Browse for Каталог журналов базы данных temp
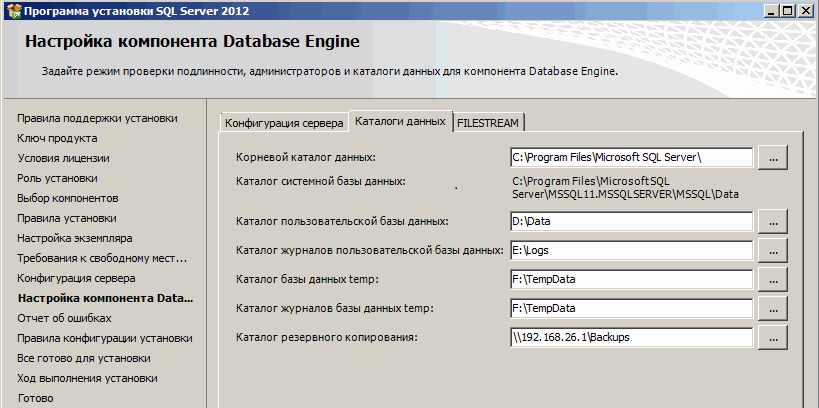Screen dimensions: 819x408 [773, 309]
